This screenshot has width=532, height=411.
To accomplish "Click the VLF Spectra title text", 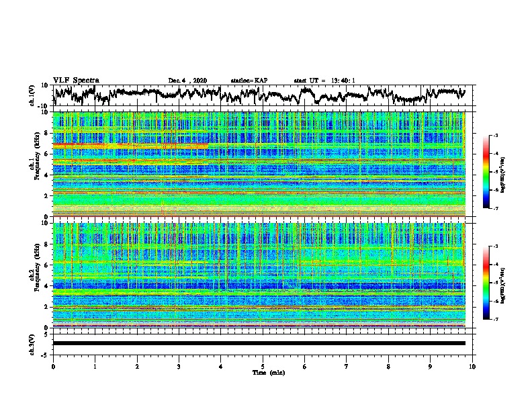I will pos(76,81).
